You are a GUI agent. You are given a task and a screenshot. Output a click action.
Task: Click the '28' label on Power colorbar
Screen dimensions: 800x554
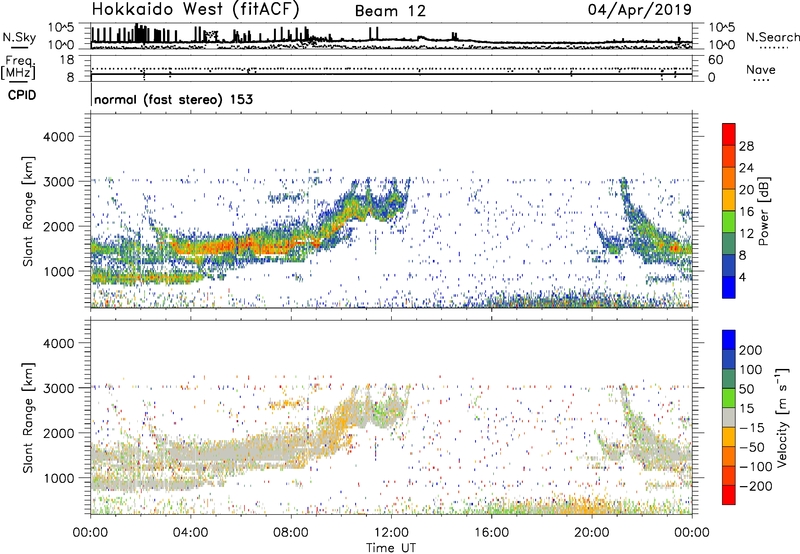coord(746,146)
